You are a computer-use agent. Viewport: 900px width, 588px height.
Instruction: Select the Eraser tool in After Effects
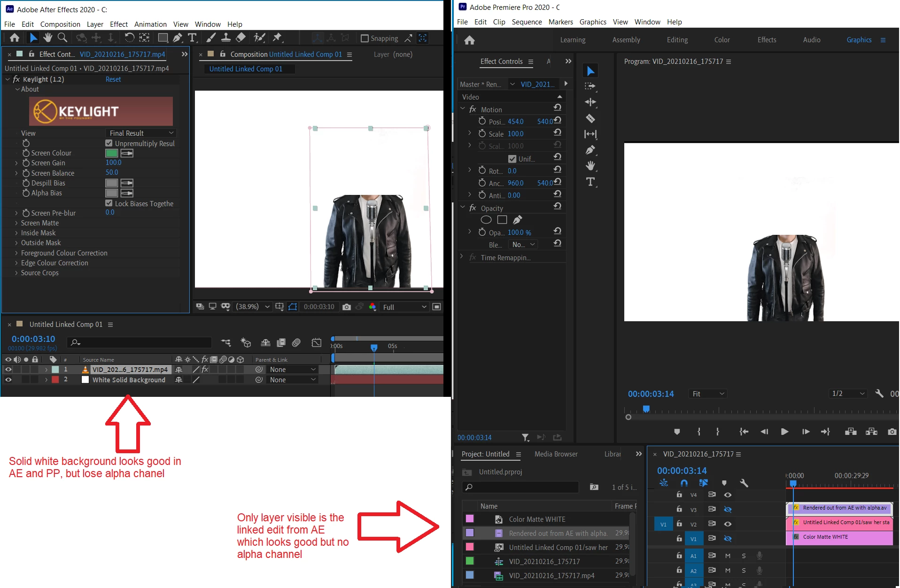(241, 38)
